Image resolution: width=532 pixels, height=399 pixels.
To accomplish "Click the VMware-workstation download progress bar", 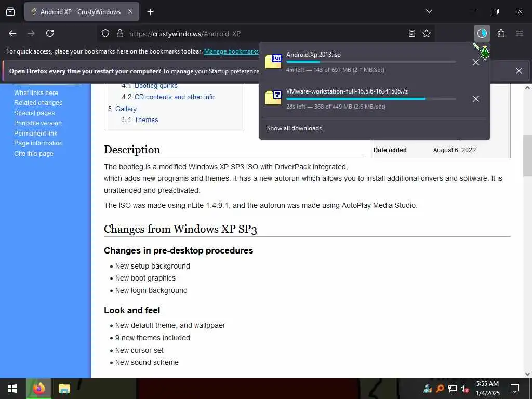I will point(371,99).
